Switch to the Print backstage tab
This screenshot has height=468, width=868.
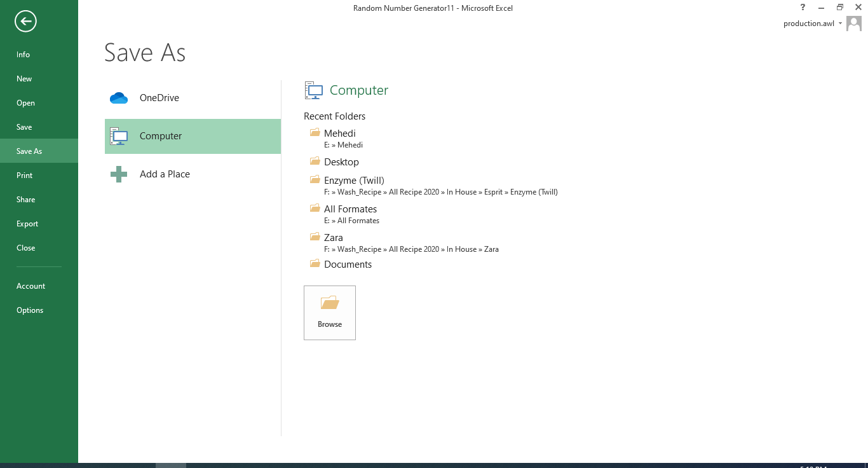tap(24, 175)
